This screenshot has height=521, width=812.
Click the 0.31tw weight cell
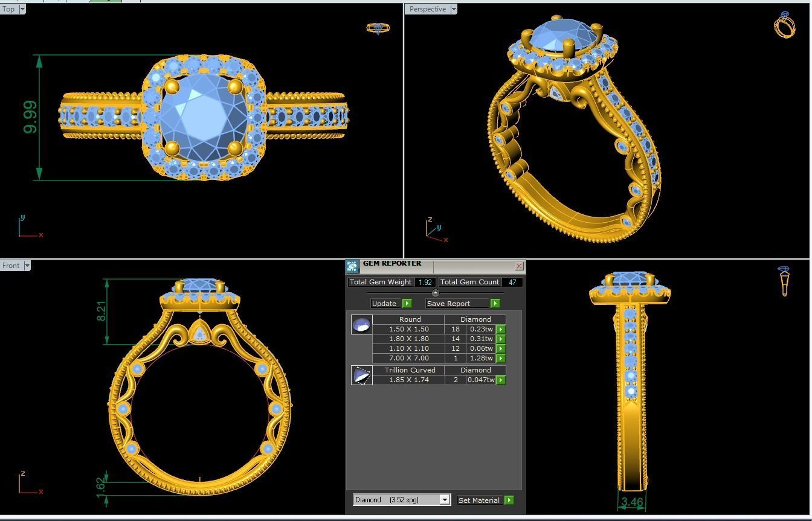point(481,339)
